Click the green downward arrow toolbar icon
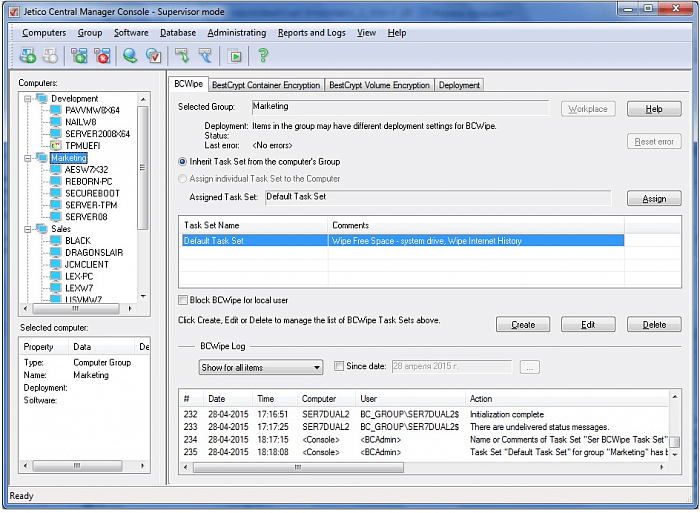 pos(182,56)
